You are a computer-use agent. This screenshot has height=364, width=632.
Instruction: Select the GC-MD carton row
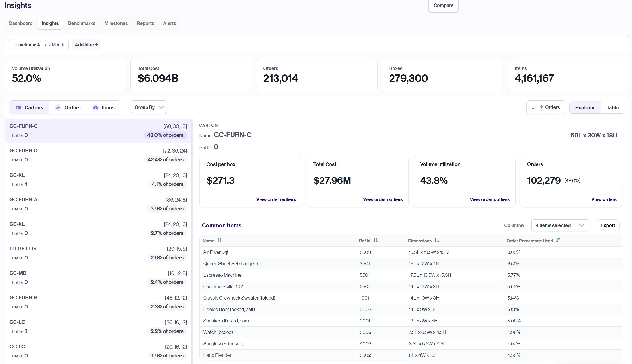tap(98, 278)
